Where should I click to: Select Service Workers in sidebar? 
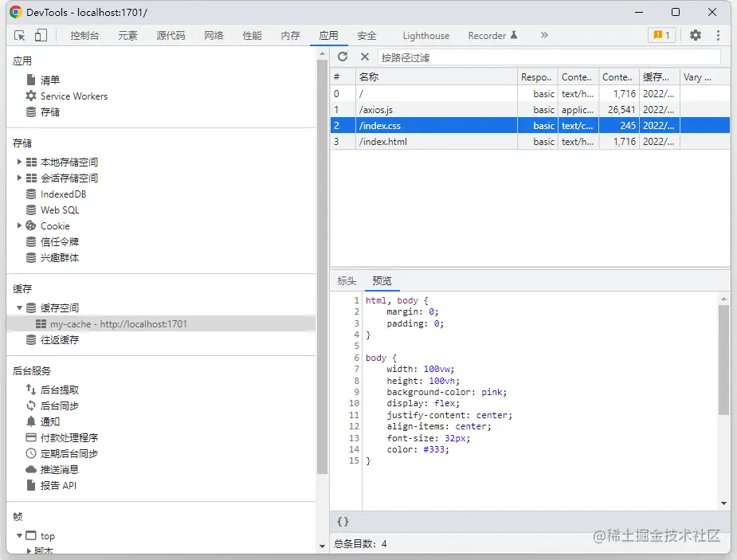pyautogui.click(x=73, y=96)
